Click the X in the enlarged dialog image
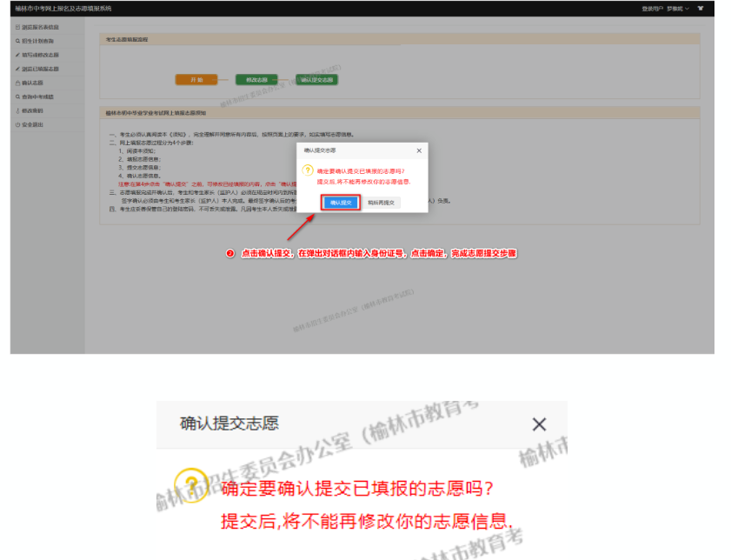Image resolution: width=731 pixels, height=560 pixels. click(x=539, y=424)
